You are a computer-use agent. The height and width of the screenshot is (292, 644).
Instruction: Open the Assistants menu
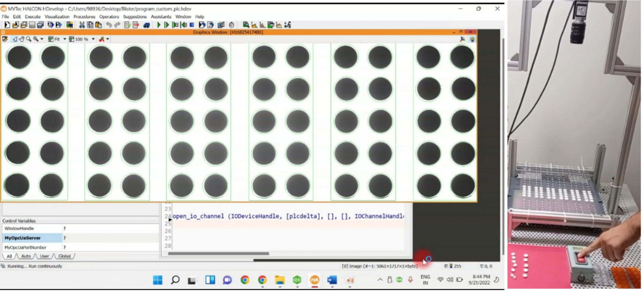pos(161,17)
